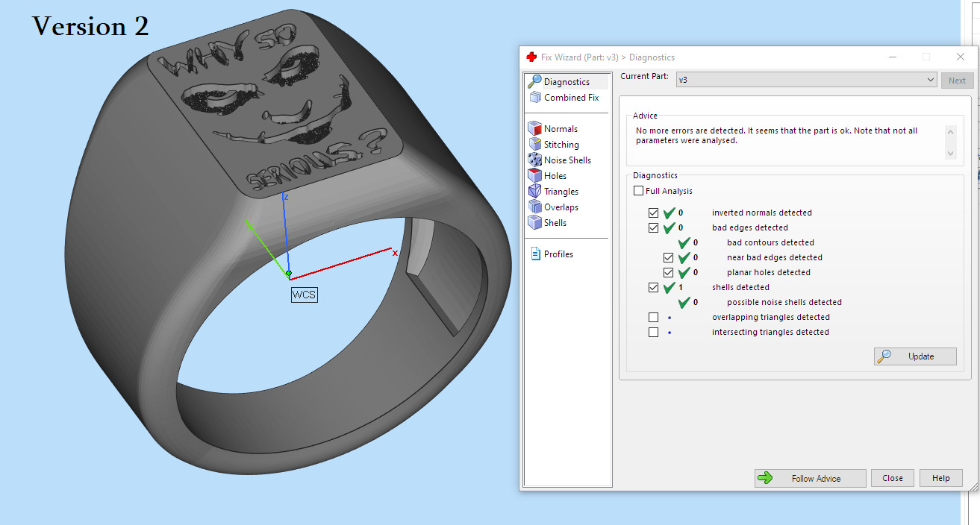This screenshot has height=525, width=980.
Task: Click the Close button at dialog bottom
Action: point(893,479)
